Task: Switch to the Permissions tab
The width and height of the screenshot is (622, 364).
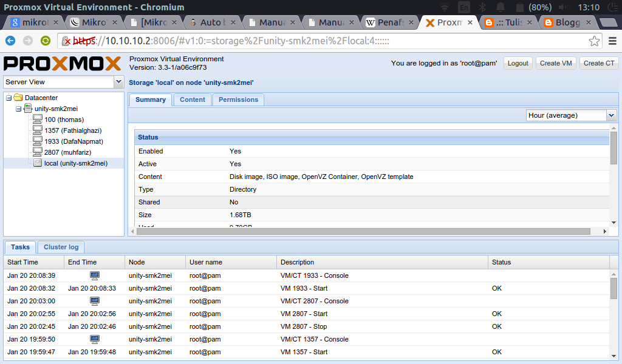Action: coord(238,100)
